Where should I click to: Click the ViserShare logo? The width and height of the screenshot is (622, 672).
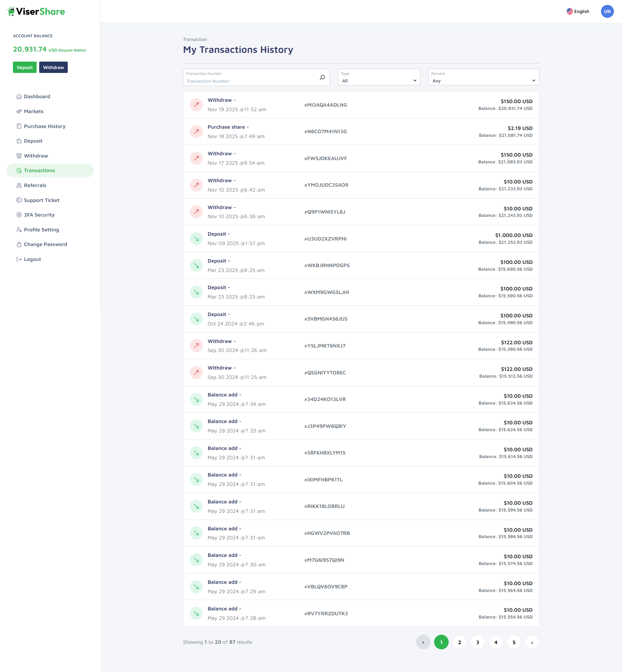pyautogui.click(x=36, y=11)
